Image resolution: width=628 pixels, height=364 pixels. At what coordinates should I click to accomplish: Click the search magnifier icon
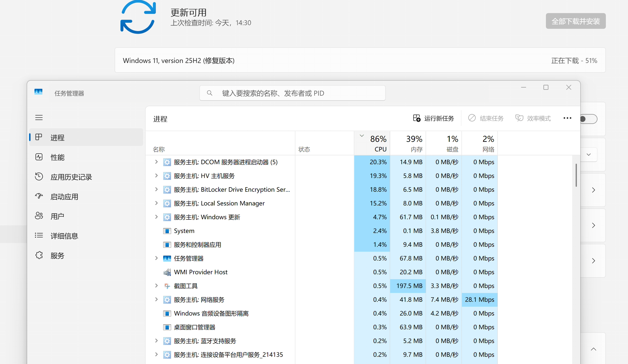tap(210, 93)
